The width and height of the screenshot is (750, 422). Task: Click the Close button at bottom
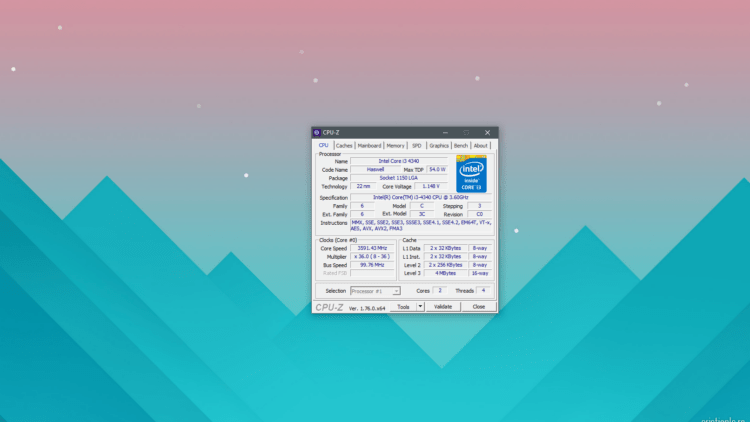click(478, 307)
